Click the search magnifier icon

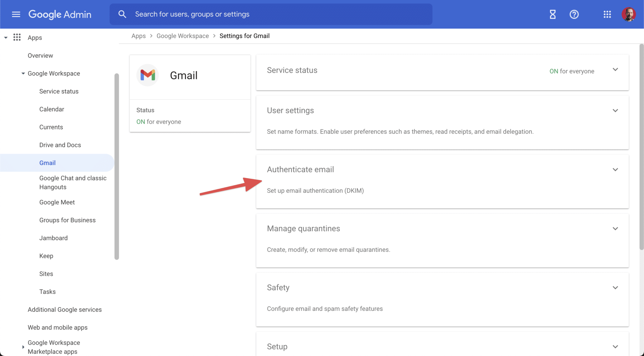point(122,14)
